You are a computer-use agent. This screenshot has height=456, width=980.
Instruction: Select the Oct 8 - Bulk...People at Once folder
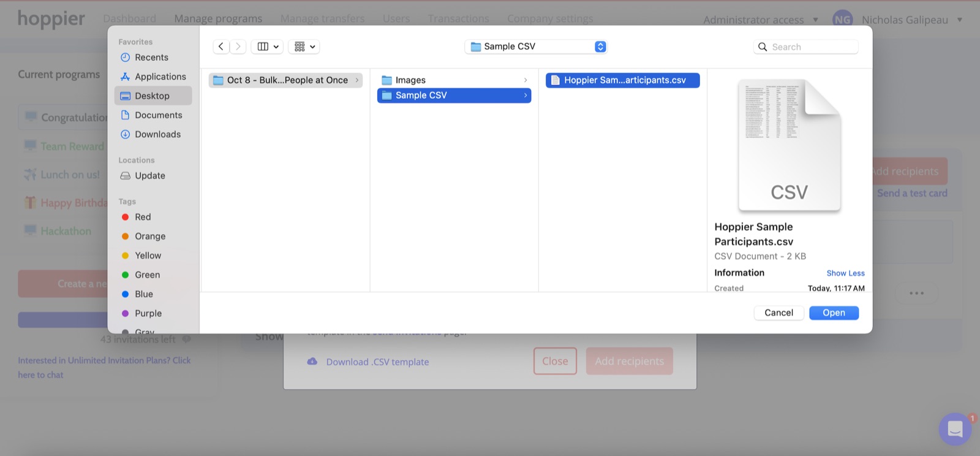tap(286, 80)
